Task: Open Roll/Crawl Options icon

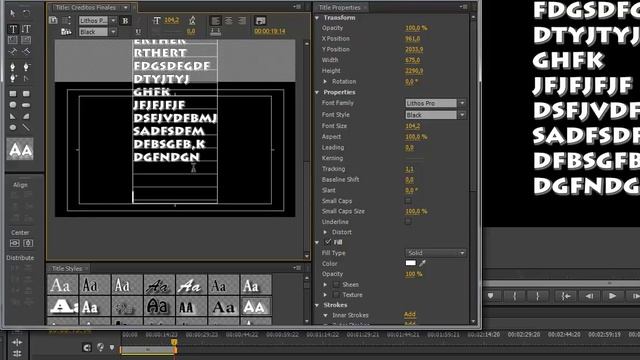Action: point(67,20)
